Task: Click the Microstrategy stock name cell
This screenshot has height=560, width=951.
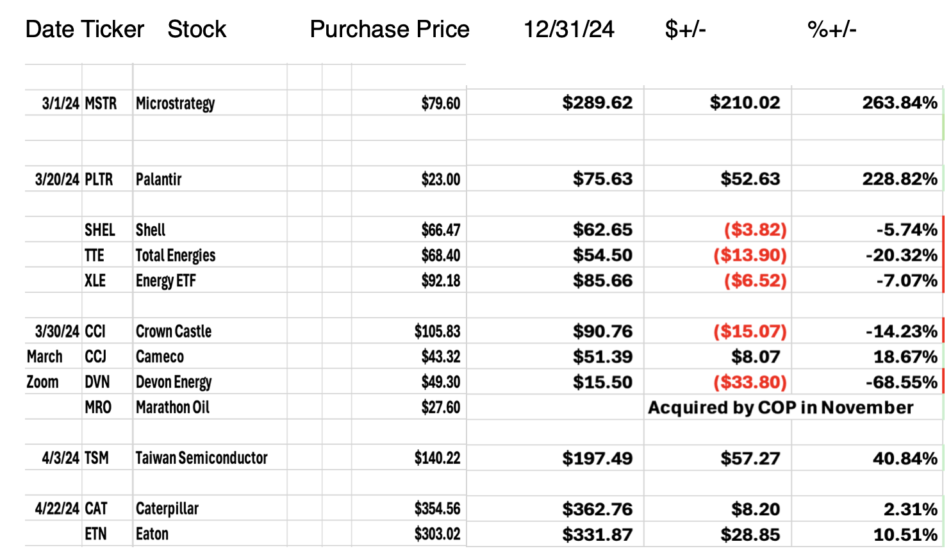Action: click(175, 103)
